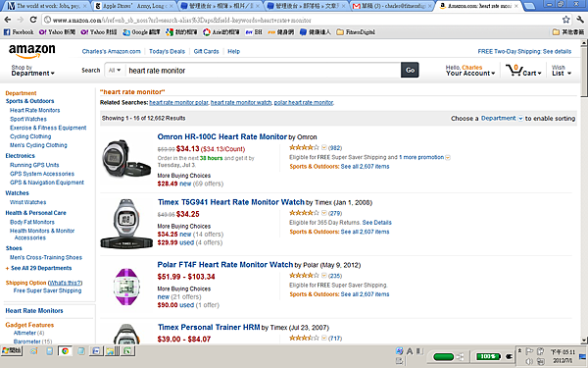Click the star rating of Polar FT4F
The height and width of the screenshot is (368, 588).
click(304, 275)
